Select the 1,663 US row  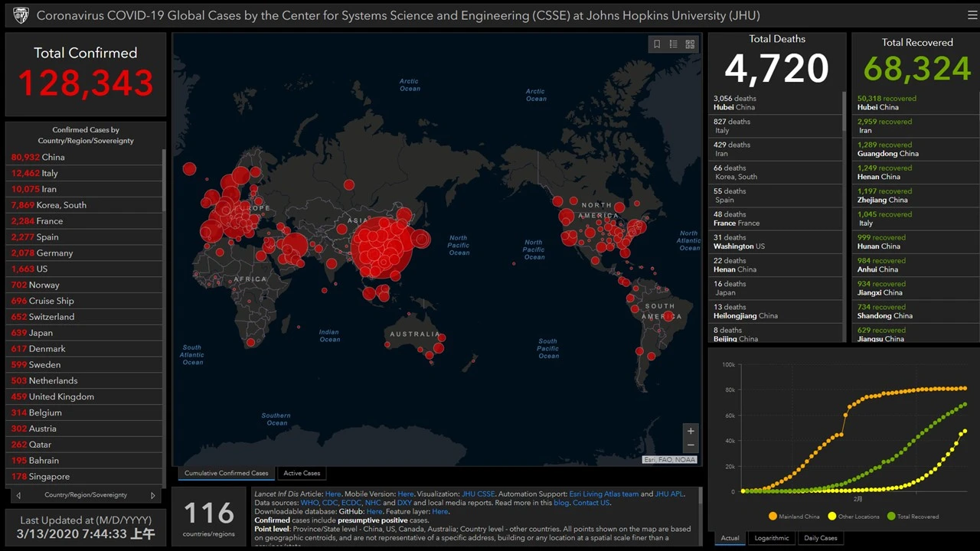pyautogui.click(x=84, y=269)
